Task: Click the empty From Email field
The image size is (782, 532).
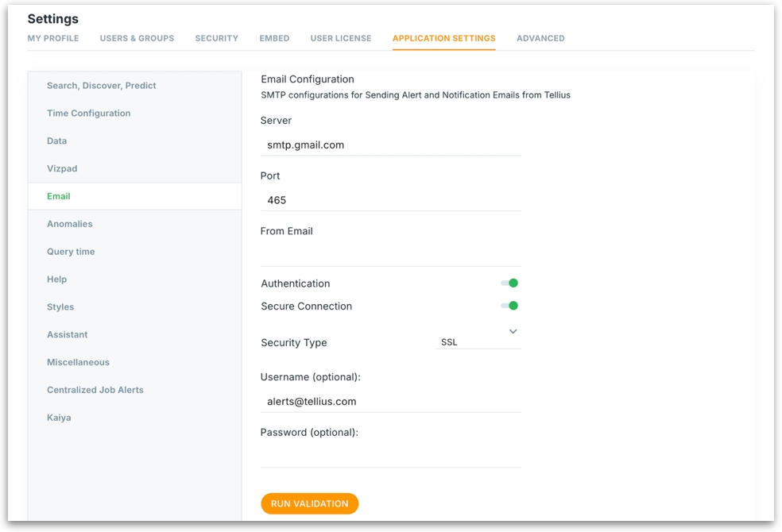Action: click(390, 255)
